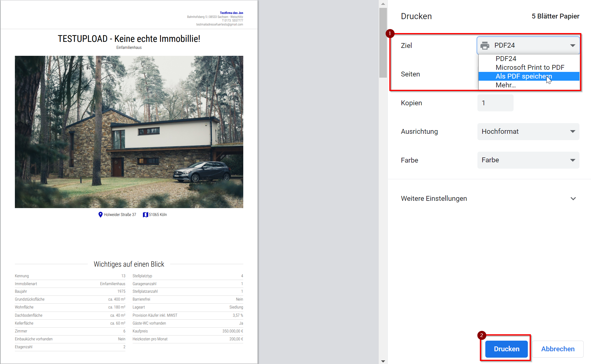Expand Weitere Einstellungen section
The image size is (591, 364).
[573, 199]
